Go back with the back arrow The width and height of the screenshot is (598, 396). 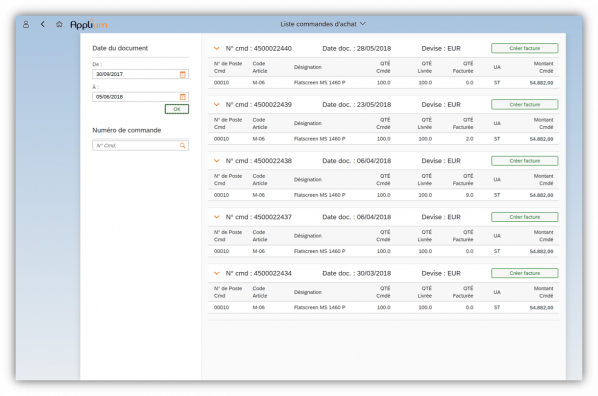pyautogui.click(x=43, y=24)
